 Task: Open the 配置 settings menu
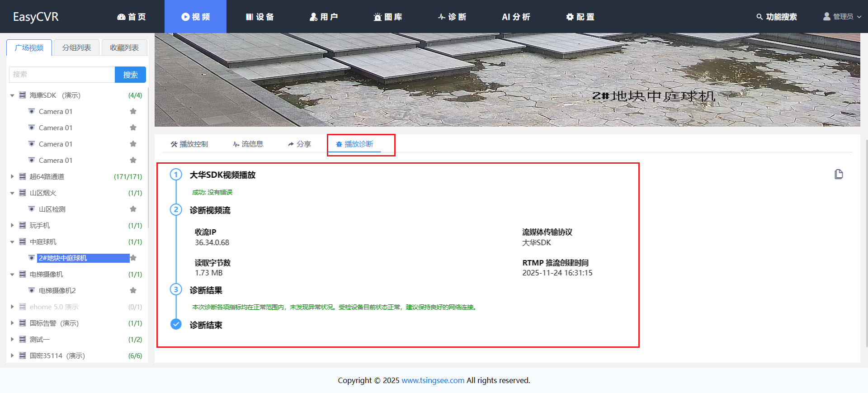pyautogui.click(x=580, y=17)
